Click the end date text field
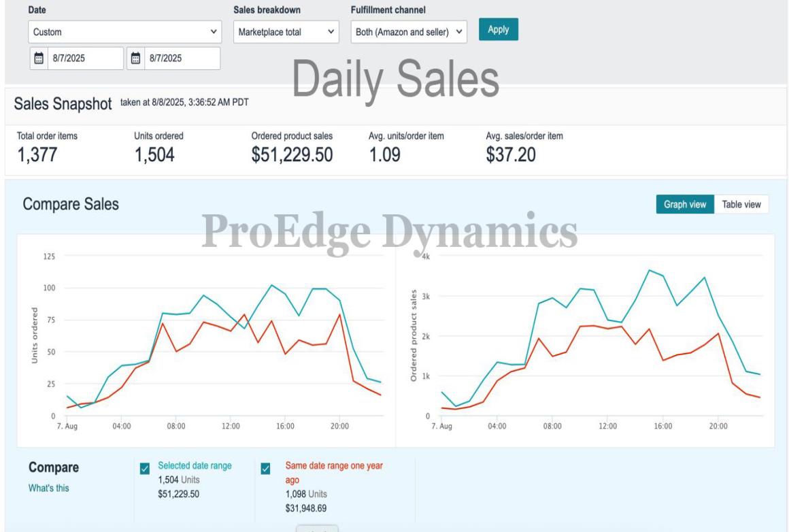Viewport: 789px width, 532px height. [182, 59]
